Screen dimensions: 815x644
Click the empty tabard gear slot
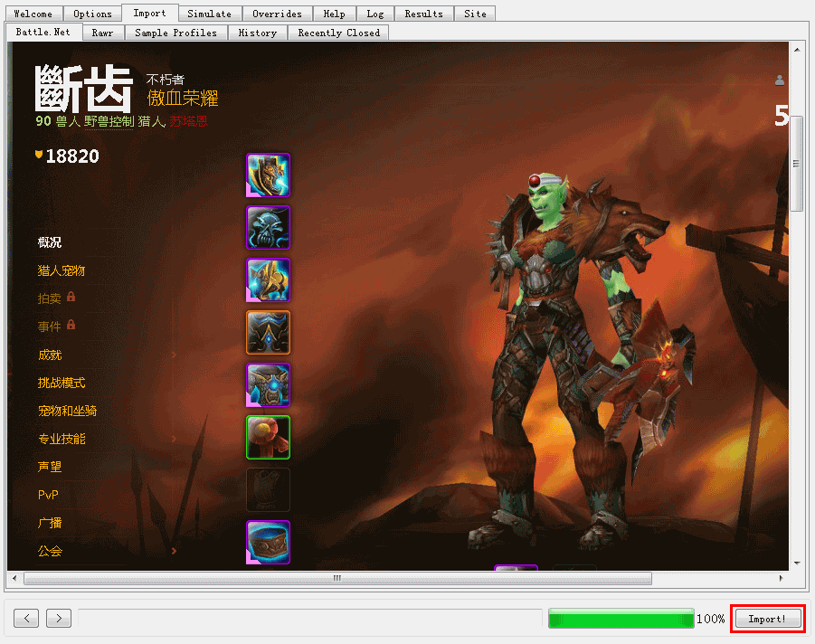[269, 490]
